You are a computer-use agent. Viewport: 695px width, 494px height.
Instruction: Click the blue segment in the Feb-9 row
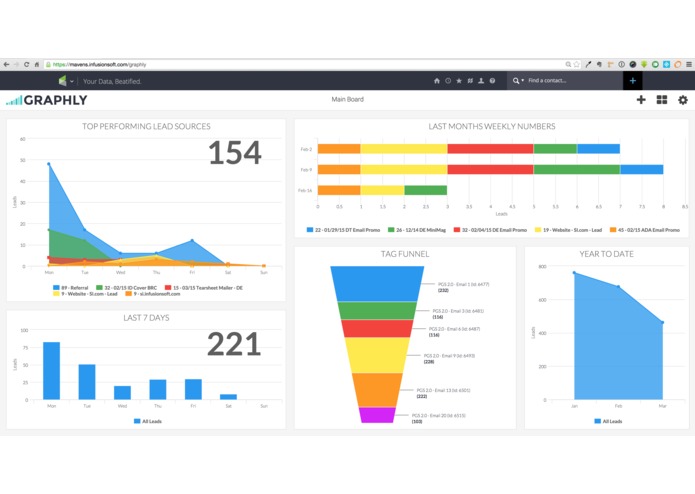(x=642, y=169)
